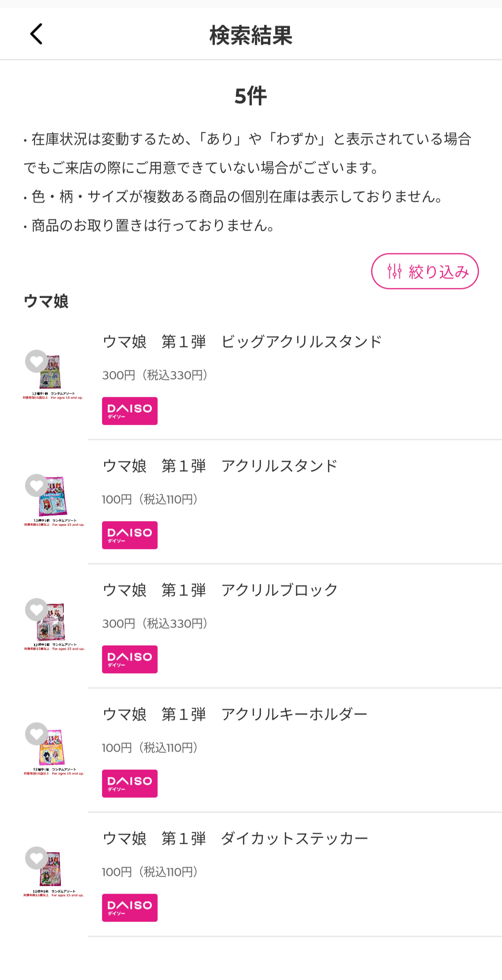Toggle heart on アクリルキーホルダー item
Image resolution: width=502 pixels, height=980 pixels.
[37, 734]
